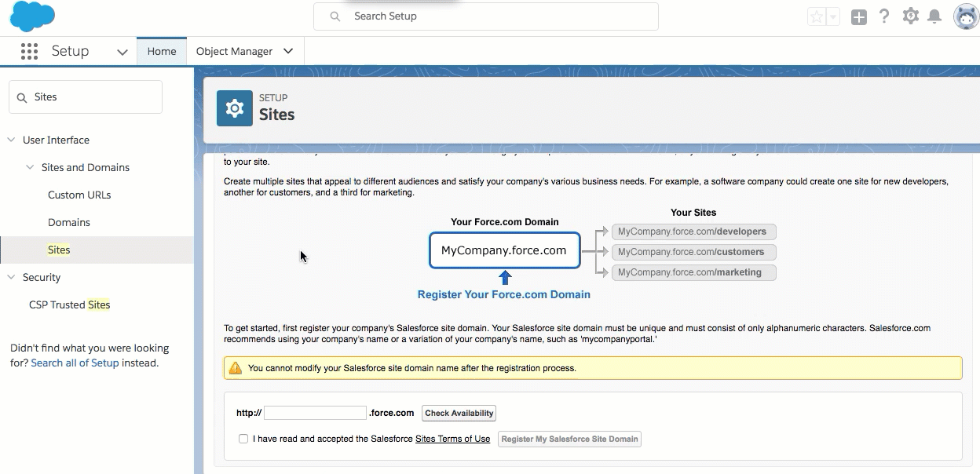Focus the Search Setup field
This screenshot has width=980, height=474.
point(486,16)
